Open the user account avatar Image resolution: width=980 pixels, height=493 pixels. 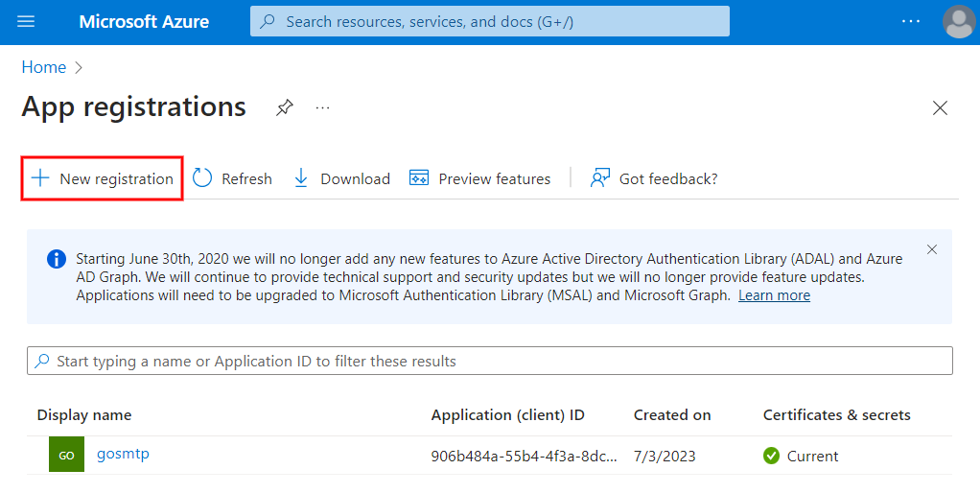coord(959,22)
